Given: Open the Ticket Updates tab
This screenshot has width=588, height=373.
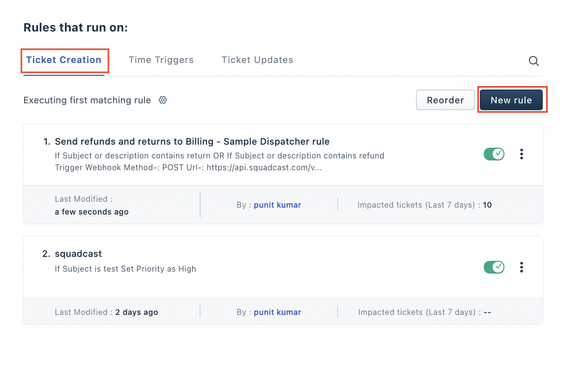Looking at the screenshot, I should pyautogui.click(x=257, y=60).
